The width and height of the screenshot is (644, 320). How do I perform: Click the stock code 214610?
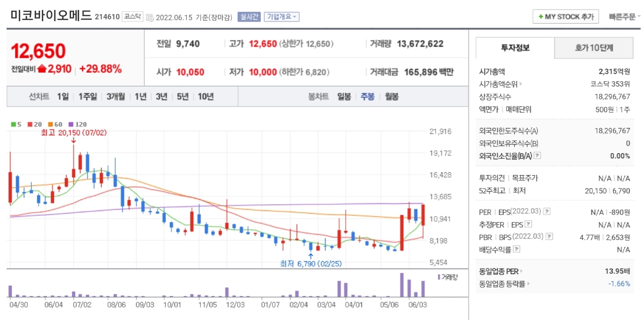(x=107, y=17)
